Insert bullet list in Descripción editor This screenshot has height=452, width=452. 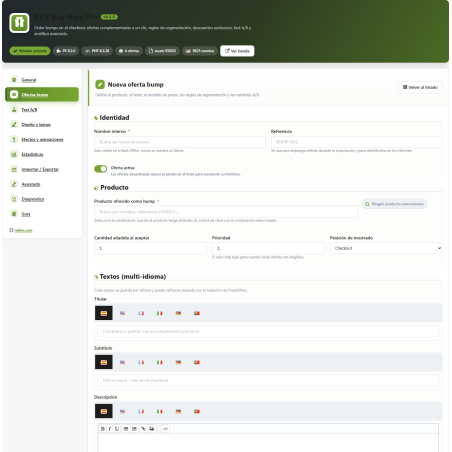click(126, 429)
